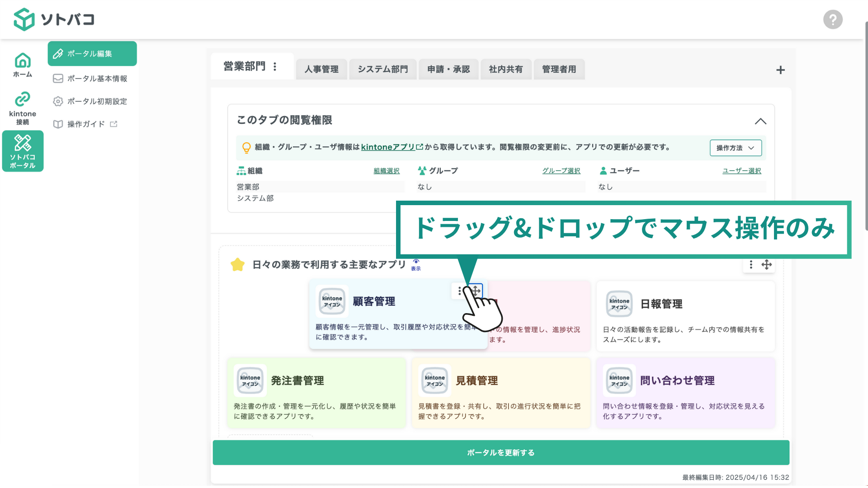Select the ソトバコポータル sidebar icon
Screen dimensions: 868x488
click(23, 151)
